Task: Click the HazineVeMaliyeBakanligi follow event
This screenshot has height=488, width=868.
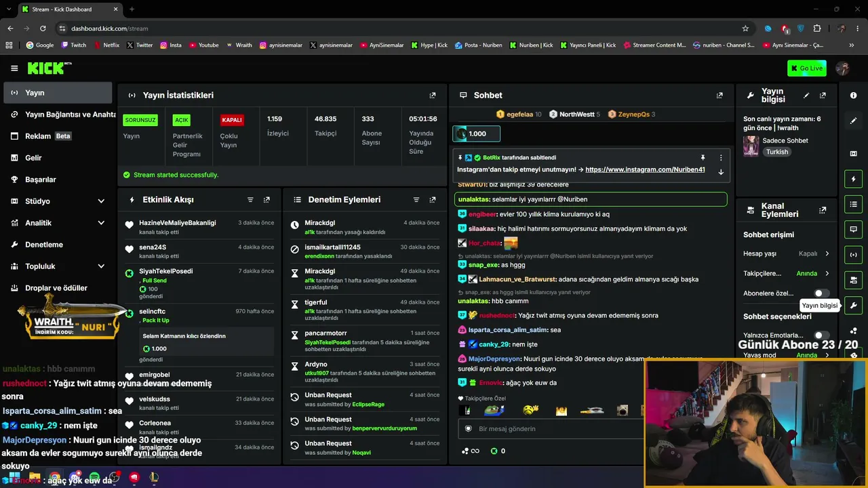Action: (x=200, y=227)
